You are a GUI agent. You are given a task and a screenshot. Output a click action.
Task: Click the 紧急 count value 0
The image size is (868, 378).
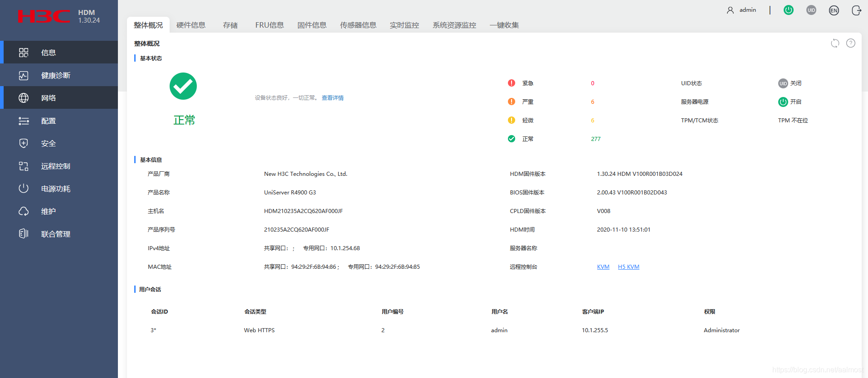coord(593,83)
